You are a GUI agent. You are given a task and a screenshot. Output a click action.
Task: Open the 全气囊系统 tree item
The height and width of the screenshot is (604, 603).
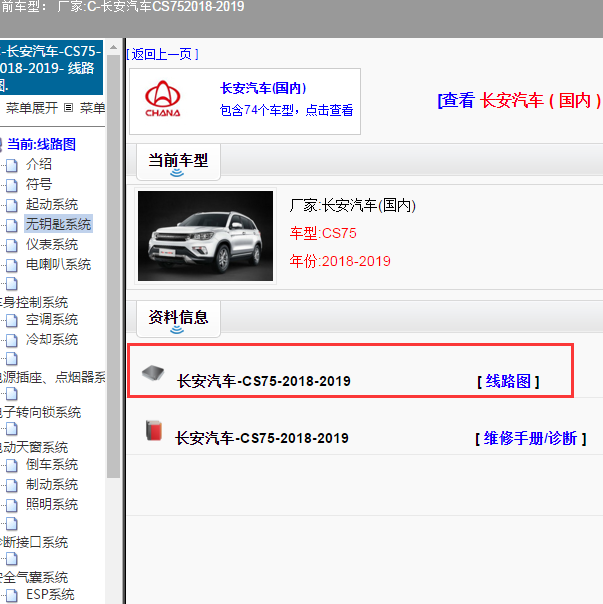[x=34, y=578]
